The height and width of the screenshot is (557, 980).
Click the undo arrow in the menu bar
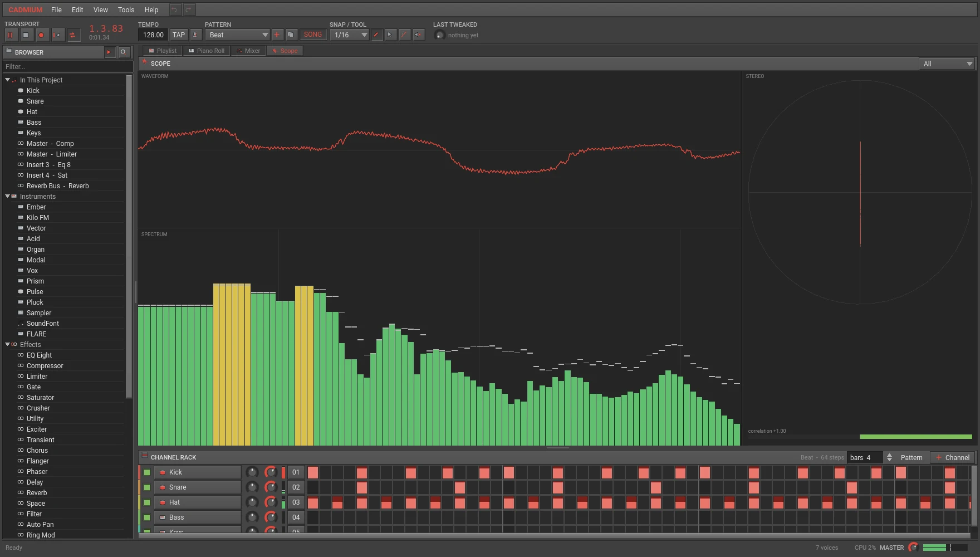click(175, 9)
